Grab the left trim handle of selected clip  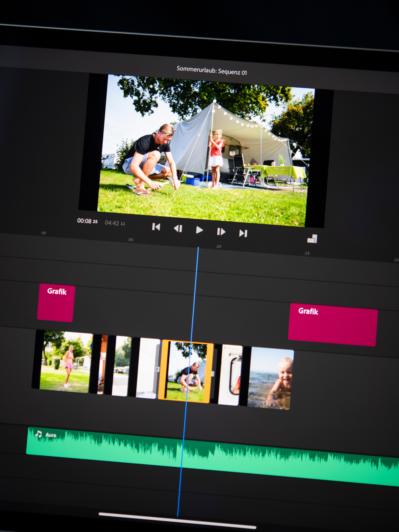pos(157,369)
